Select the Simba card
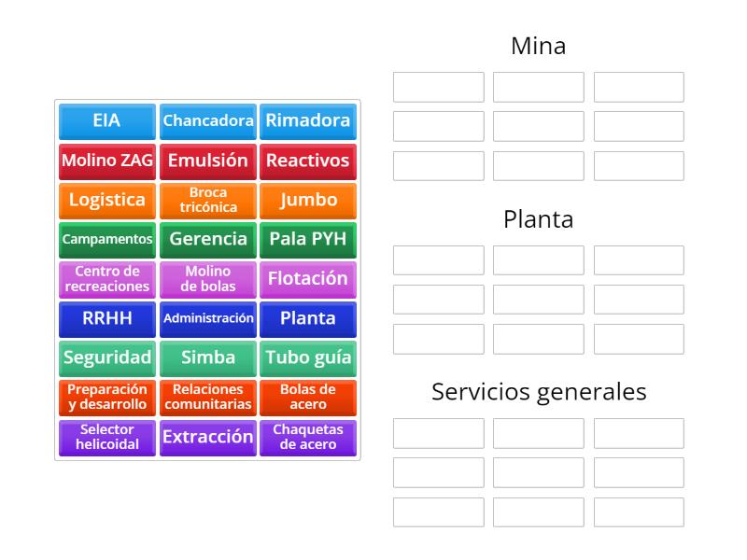This screenshot has width=747, height=560. pyautogui.click(x=207, y=357)
